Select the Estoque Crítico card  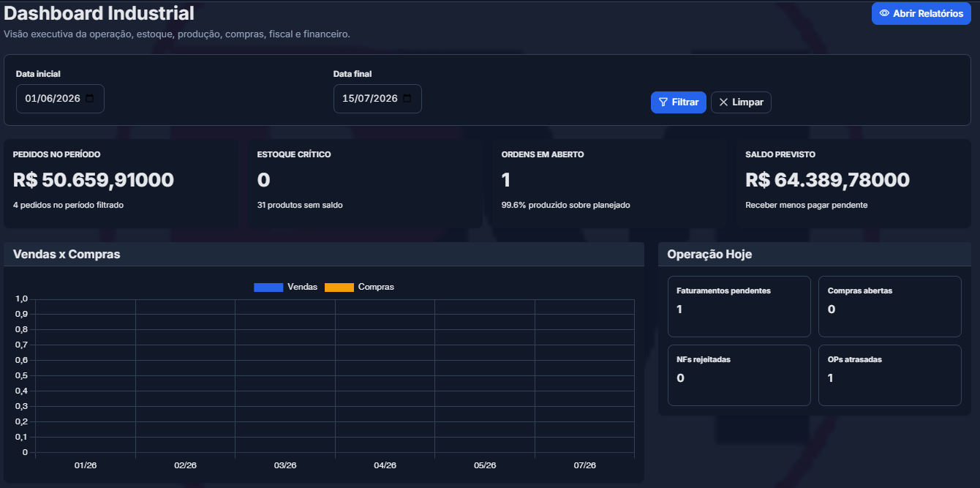click(364, 184)
